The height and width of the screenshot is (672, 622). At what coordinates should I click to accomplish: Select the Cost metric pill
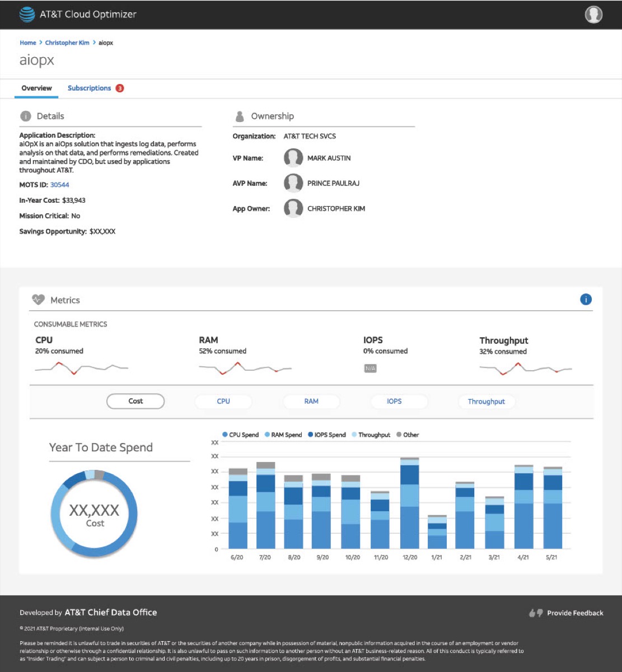135,401
